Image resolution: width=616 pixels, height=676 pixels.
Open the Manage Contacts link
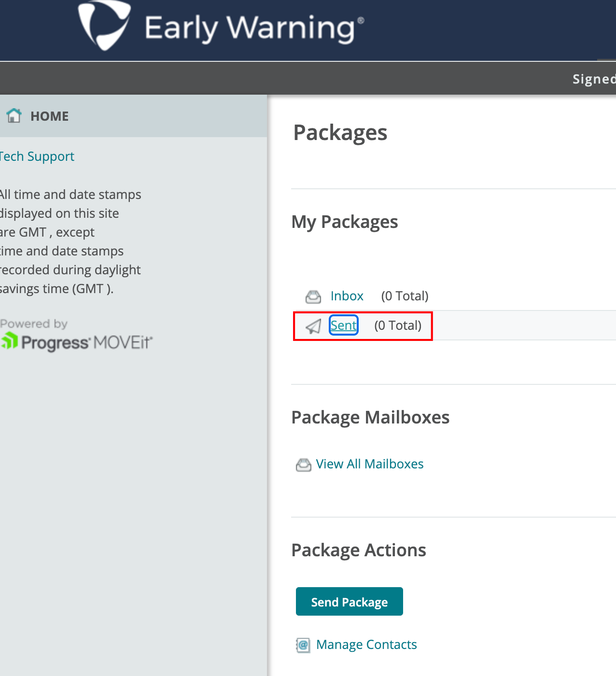[366, 645]
